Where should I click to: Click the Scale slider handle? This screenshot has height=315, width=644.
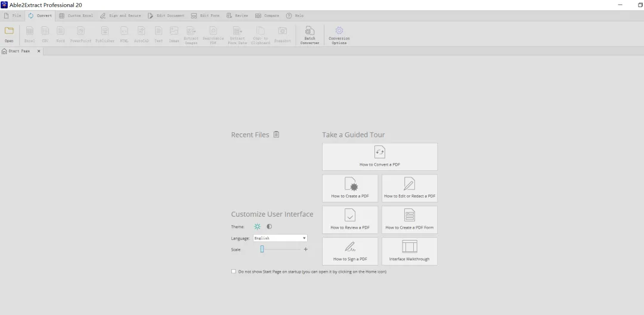coord(262,249)
